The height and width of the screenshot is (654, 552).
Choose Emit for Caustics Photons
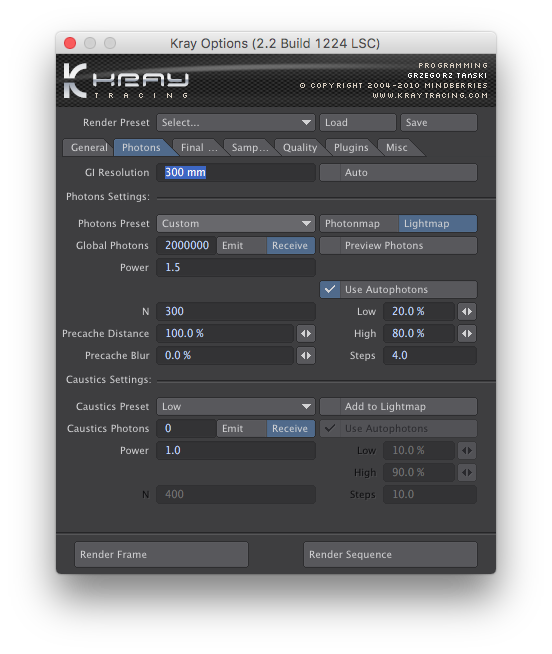point(242,428)
